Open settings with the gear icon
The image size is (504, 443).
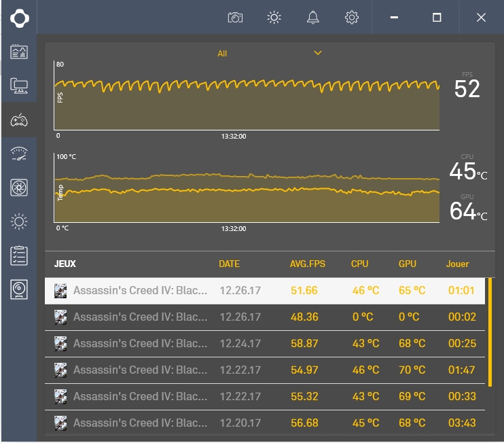351,18
